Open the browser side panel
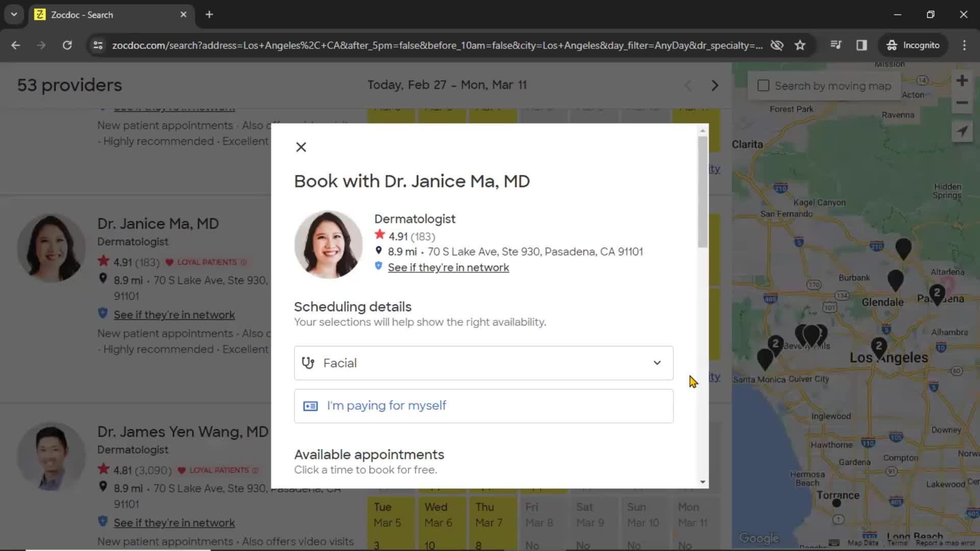 pos(862,45)
